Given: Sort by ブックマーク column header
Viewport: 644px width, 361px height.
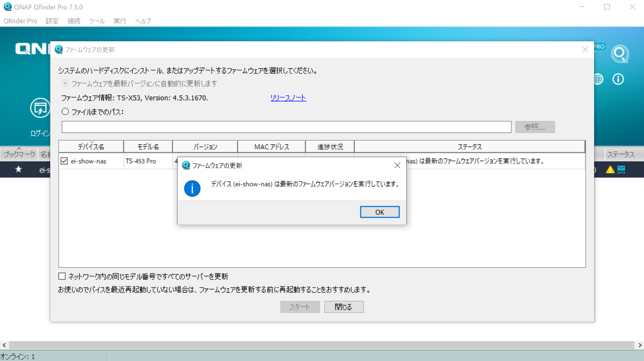Looking at the screenshot, I should 19,154.
